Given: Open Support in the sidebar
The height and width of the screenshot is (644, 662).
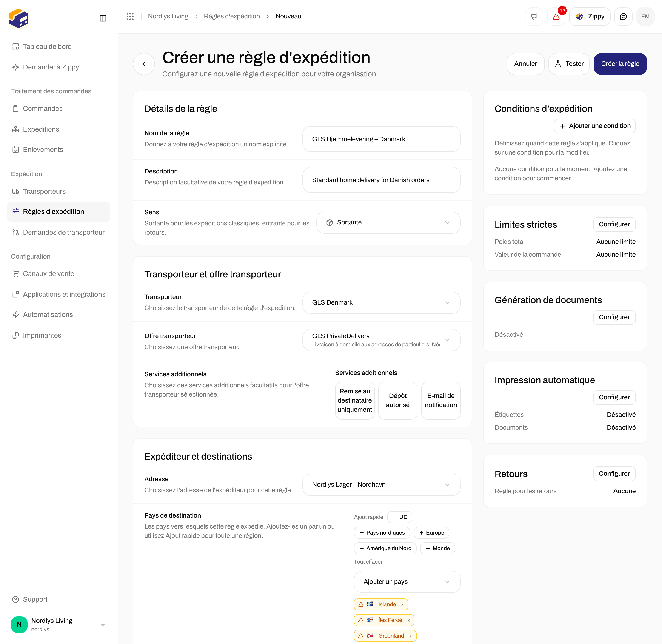Looking at the screenshot, I should (x=59, y=599).
